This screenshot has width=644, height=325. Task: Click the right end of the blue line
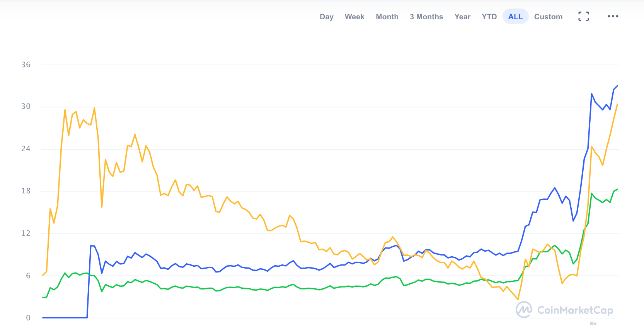617,86
